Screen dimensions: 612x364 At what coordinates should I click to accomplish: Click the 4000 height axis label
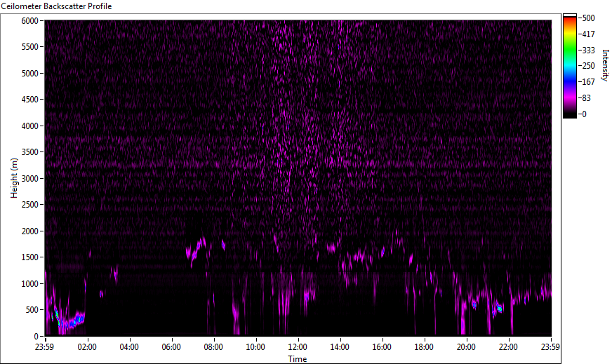pyautogui.click(x=29, y=126)
